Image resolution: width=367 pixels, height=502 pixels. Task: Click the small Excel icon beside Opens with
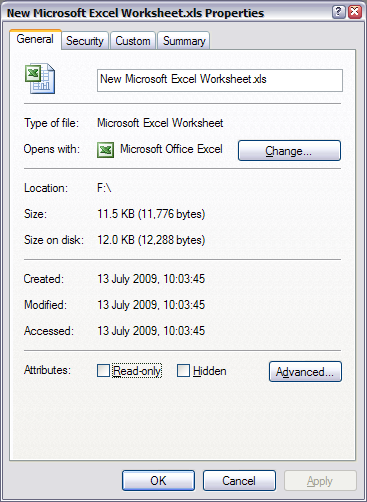click(105, 150)
